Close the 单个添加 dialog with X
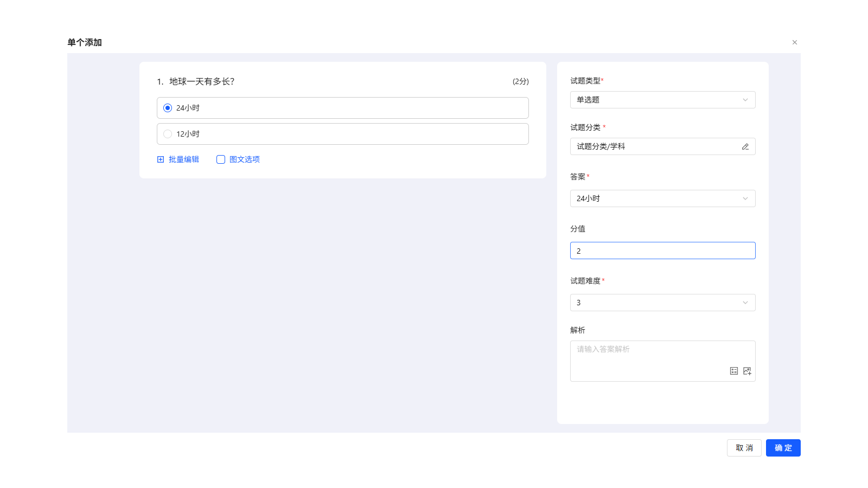Viewport: 868px width, 488px height. coord(794,42)
